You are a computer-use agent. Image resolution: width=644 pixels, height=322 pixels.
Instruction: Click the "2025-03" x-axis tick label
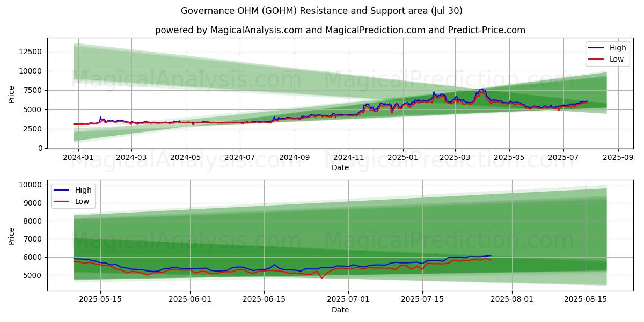[x=455, y=157]
